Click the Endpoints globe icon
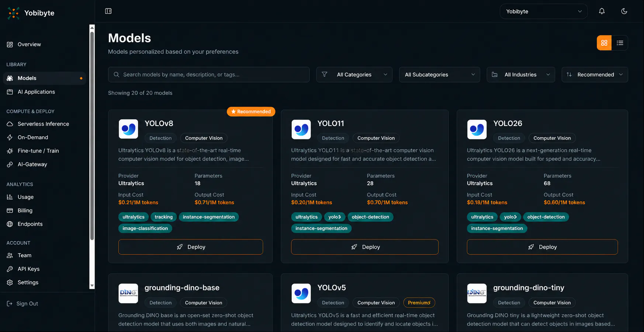 click(10, 224)
